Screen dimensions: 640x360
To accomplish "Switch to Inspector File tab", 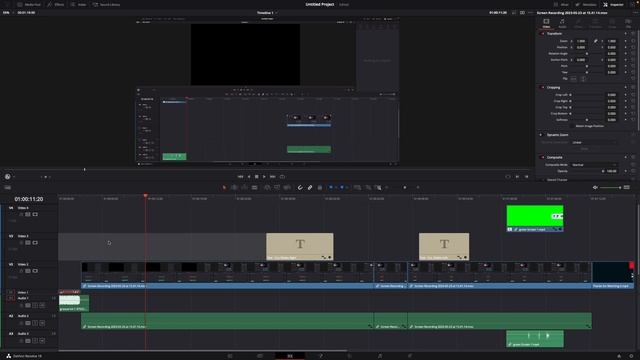I will 628,23.
